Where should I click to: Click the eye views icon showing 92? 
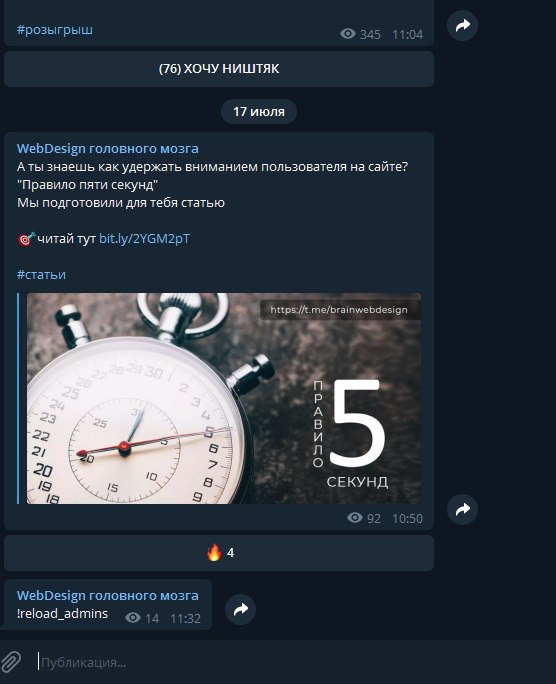tap(355, 518)
